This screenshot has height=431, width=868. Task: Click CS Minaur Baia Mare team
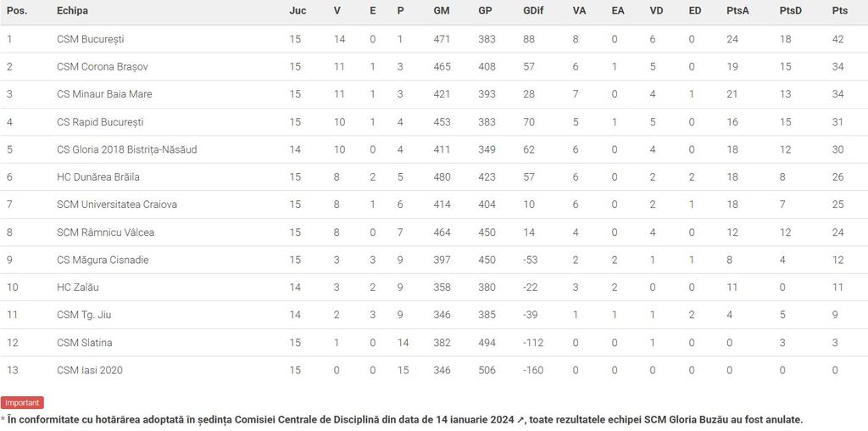104,94
